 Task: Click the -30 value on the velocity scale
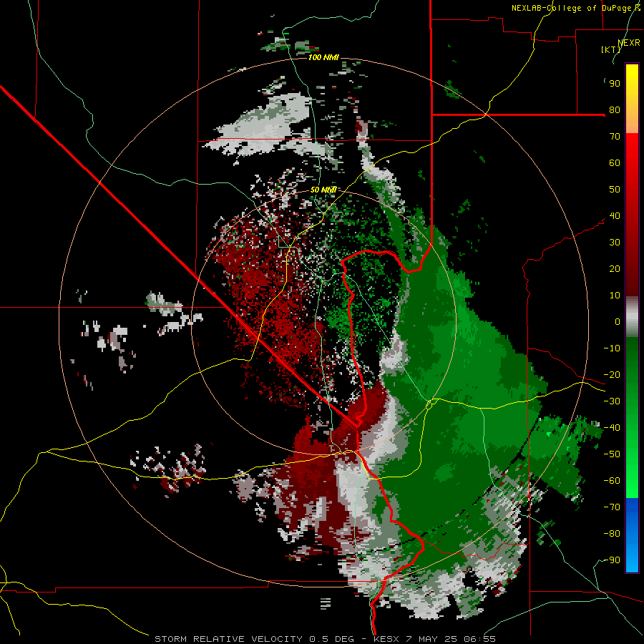[612, 401]
